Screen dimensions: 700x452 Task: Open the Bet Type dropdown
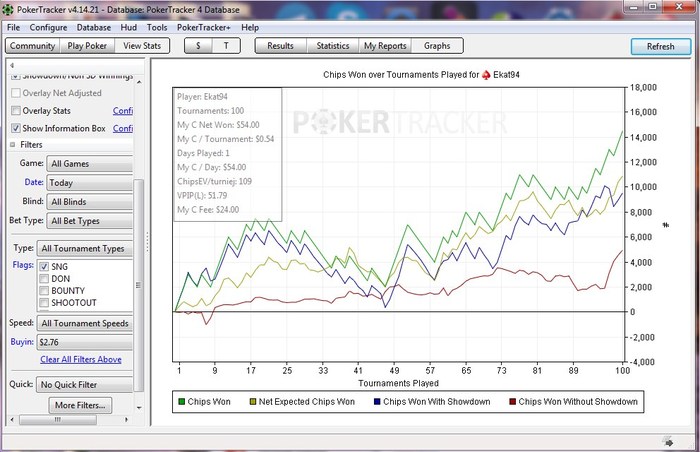89,221
